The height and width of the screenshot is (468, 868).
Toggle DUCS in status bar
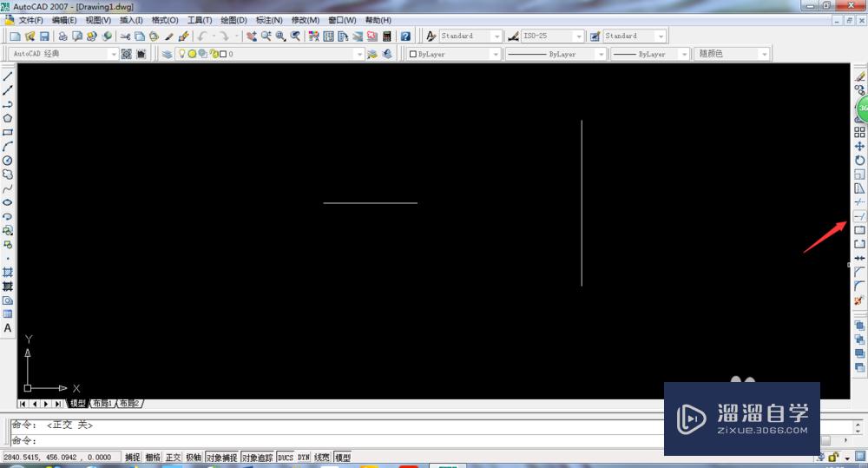pos(285,457)
